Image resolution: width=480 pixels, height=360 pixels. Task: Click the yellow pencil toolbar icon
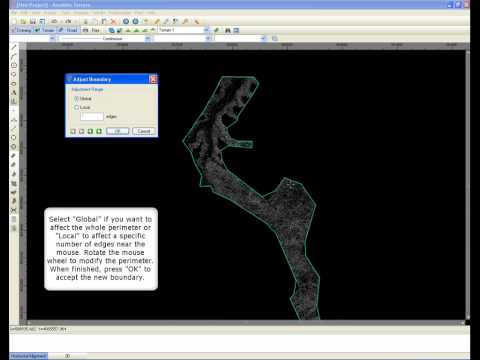[x=157, y=22]
